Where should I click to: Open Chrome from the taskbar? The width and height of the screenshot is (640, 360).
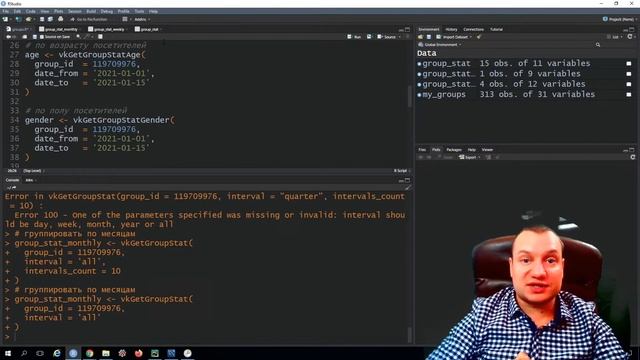click(x=89, y=353)
